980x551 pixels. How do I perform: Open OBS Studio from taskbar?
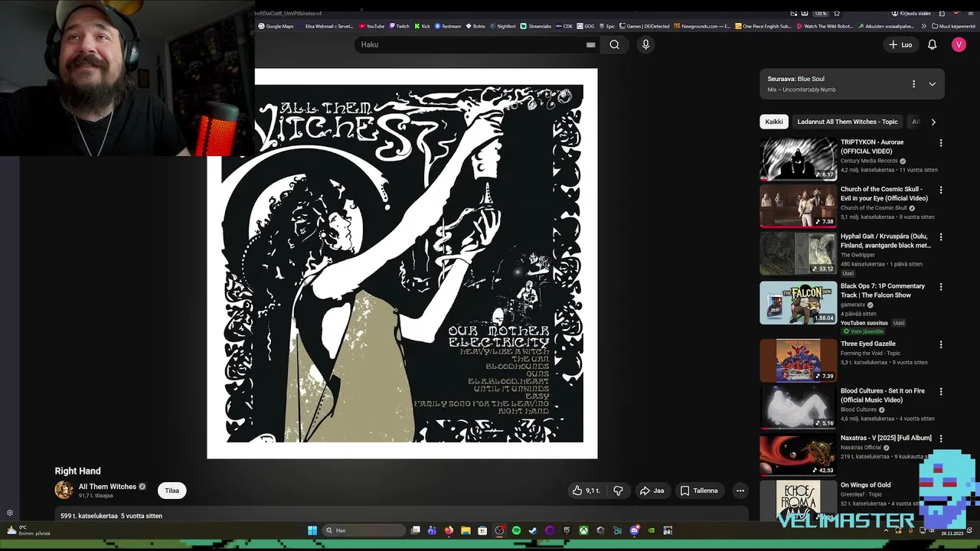(x=499, y=530)
